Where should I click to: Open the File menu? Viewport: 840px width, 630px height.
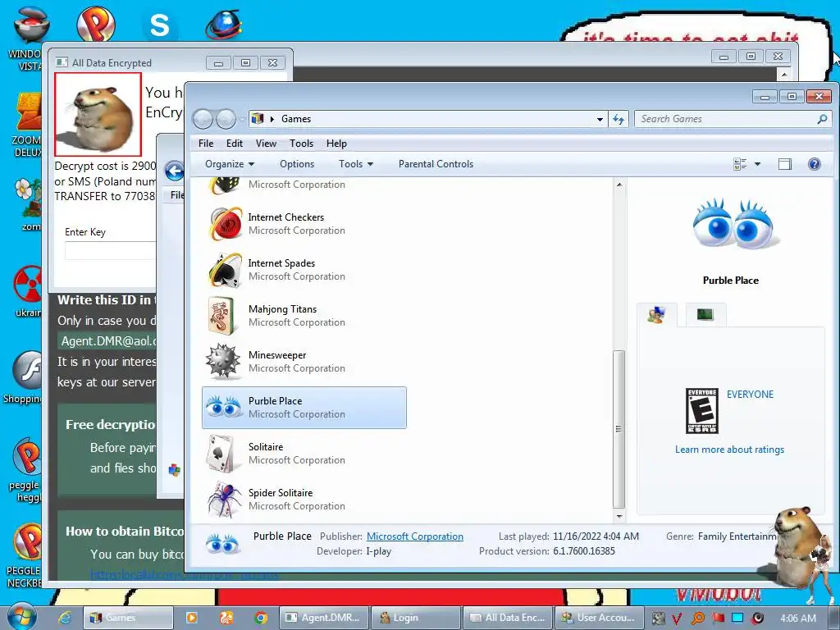[206, 144]
